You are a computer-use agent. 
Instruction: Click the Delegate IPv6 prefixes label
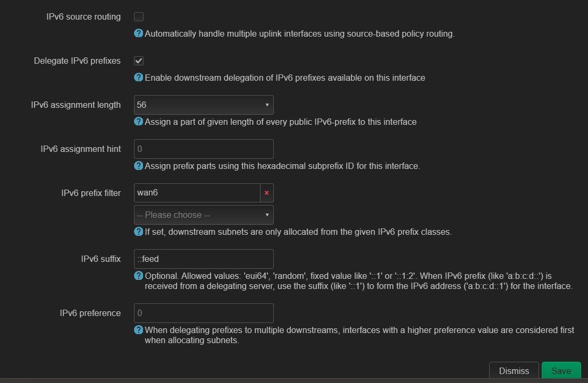coord(77,61)
